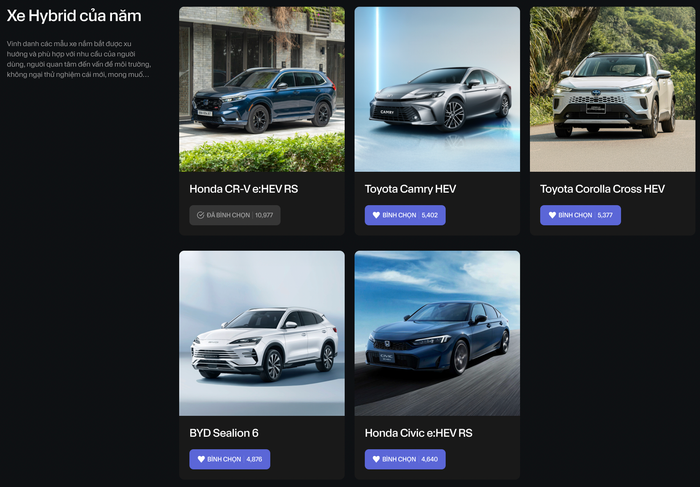
Task: Open the Honda Civic e:HEV RS title link
Action: click(419, 433)
